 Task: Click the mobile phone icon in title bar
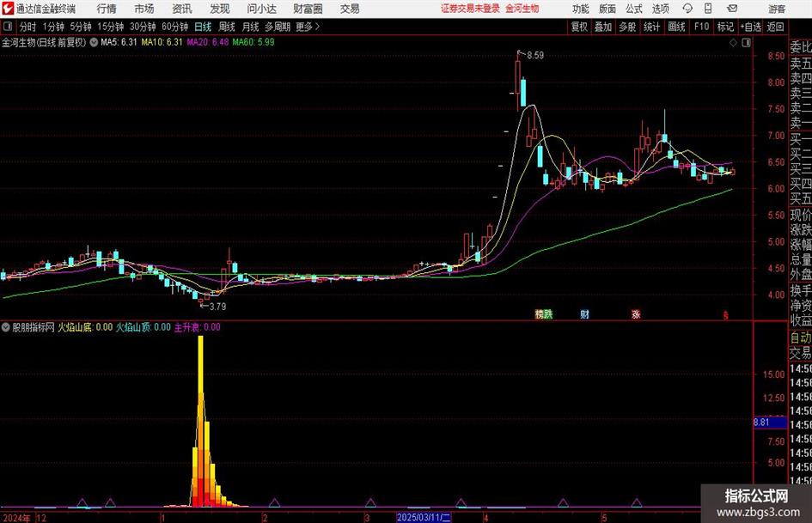(708, 9)
